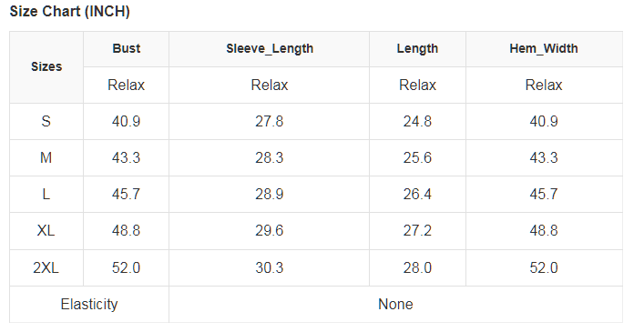Click the 28.9 sleeve length for L
The width and height of the screenshot is (644, 332).
click(x=269, y=194)
